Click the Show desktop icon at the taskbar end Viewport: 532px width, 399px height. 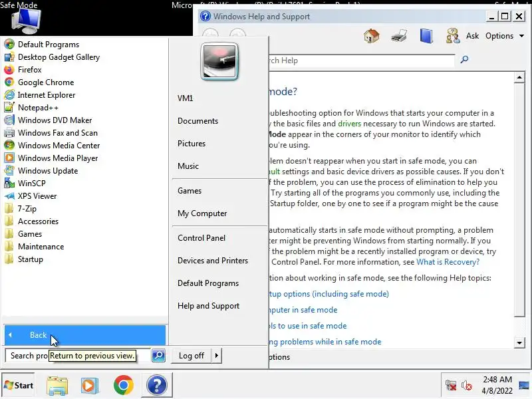click(x=525, y=386)
